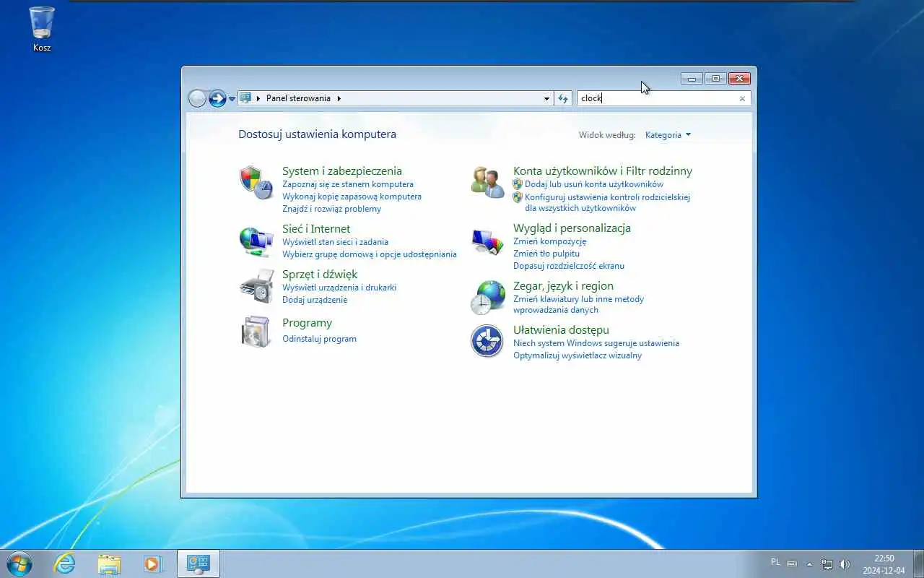Click Znajdź i rozwiąż problemy
924x578 pixels.
331,209
